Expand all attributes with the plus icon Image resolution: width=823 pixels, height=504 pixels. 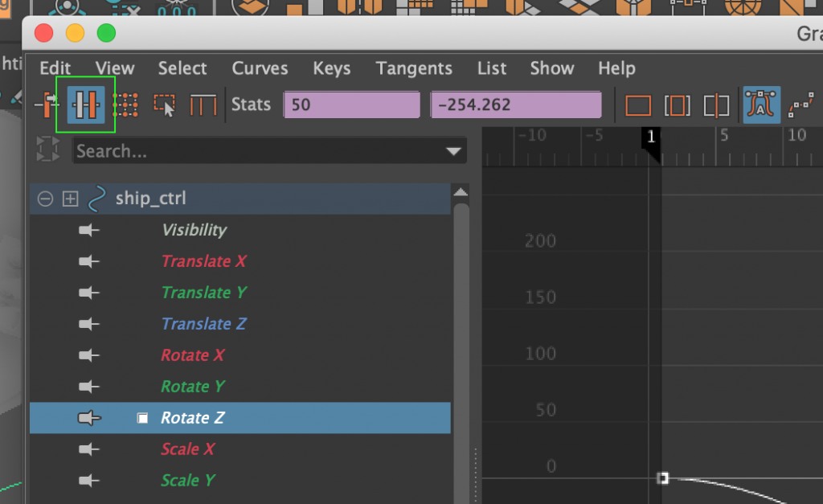pyautogui.click(x=70, y=199)
